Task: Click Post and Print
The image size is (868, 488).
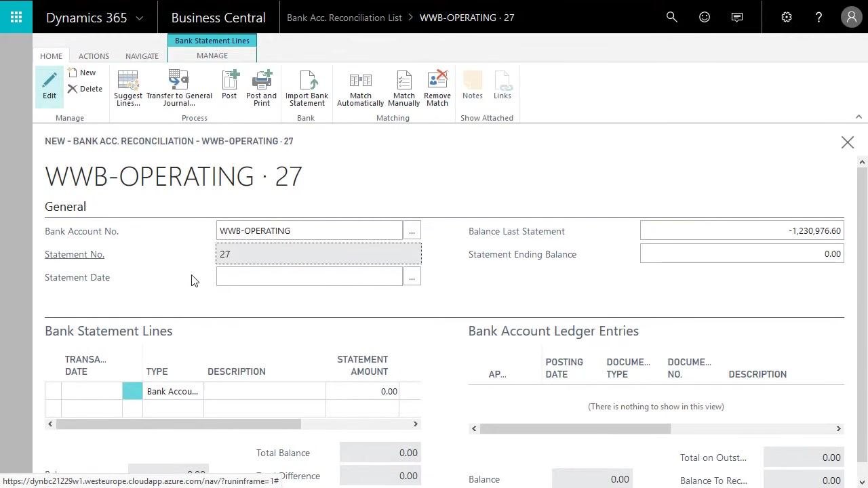Action: pos(262,88)
